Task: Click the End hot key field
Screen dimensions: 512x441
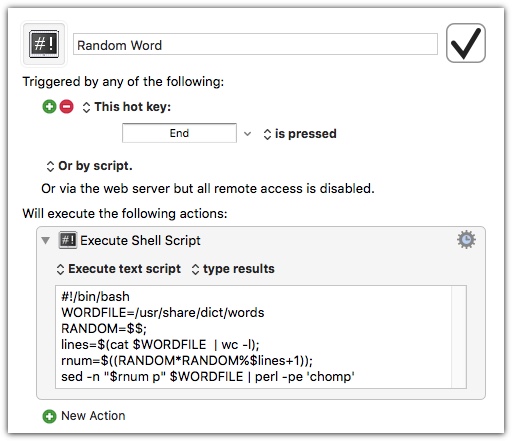Action: pos(179,133)
